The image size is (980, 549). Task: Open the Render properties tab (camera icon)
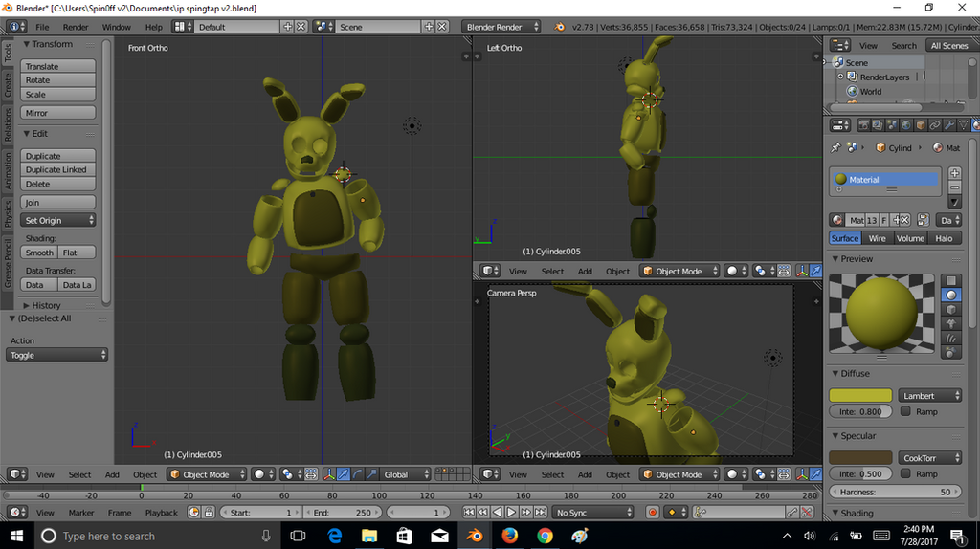click(863, 125)
